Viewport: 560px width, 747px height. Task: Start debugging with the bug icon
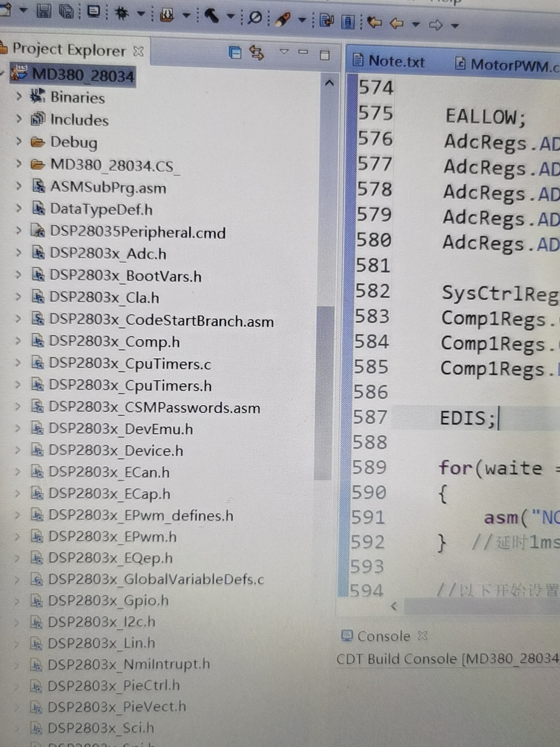click(122, 13)
